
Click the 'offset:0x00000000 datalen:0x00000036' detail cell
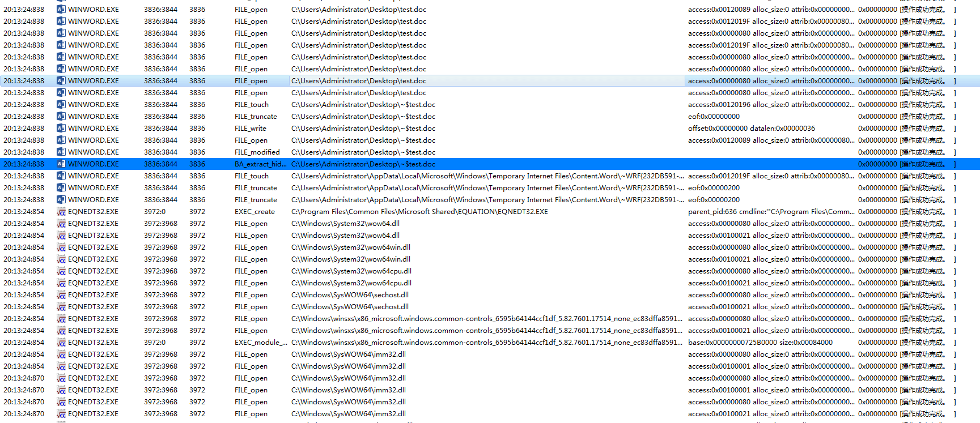(x=752, y=128)
